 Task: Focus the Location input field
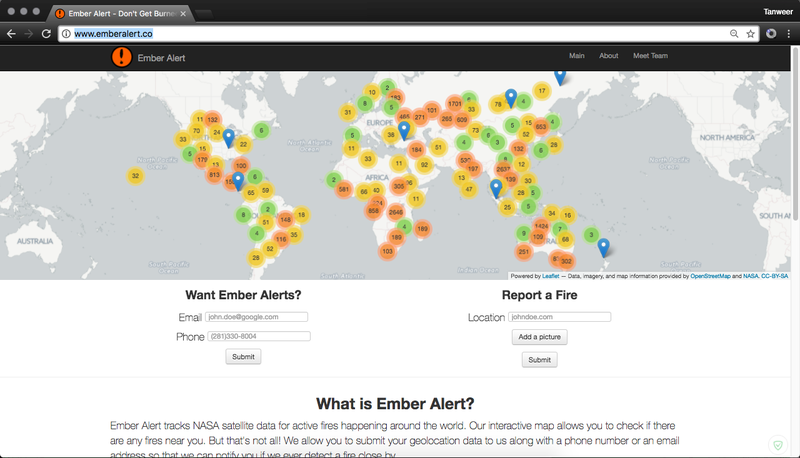559,317
